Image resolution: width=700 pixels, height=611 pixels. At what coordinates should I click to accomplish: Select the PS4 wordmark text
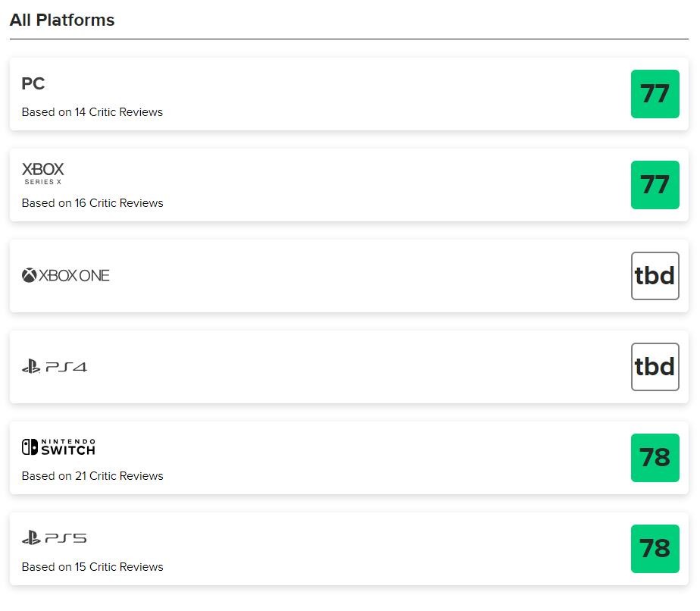[x=66, y=367]
